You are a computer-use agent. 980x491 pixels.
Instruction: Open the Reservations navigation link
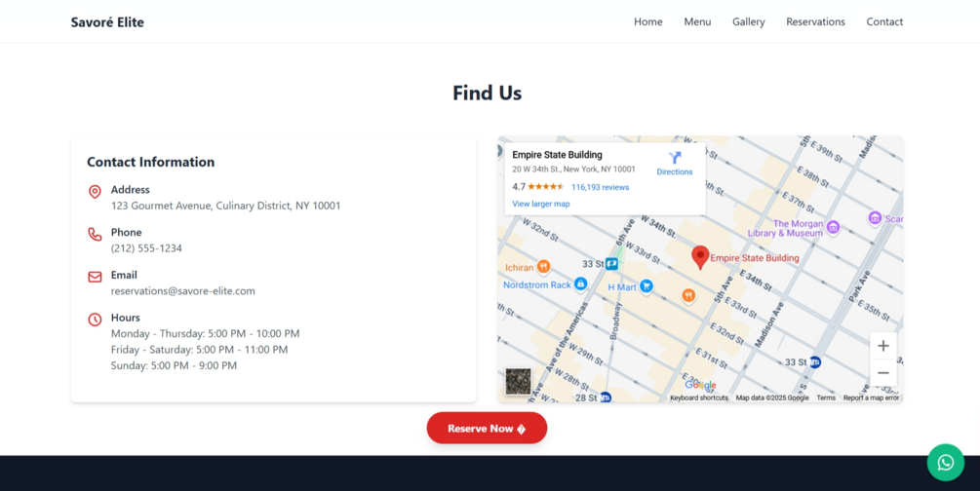815,21
